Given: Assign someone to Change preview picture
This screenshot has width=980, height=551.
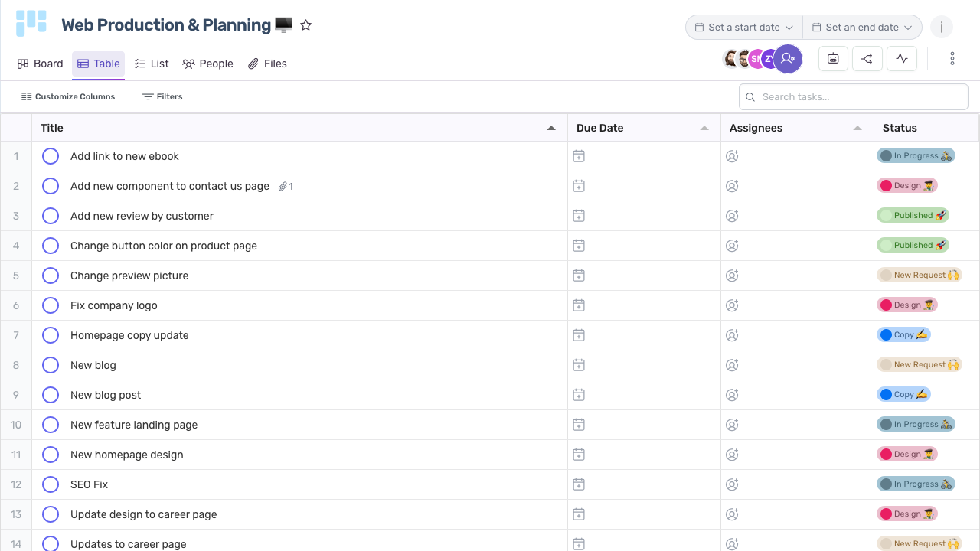Looking at the screenshot, I should 732,275.
